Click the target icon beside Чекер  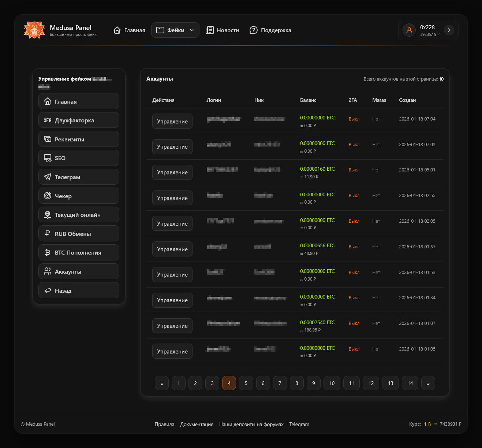click(48, 196)
